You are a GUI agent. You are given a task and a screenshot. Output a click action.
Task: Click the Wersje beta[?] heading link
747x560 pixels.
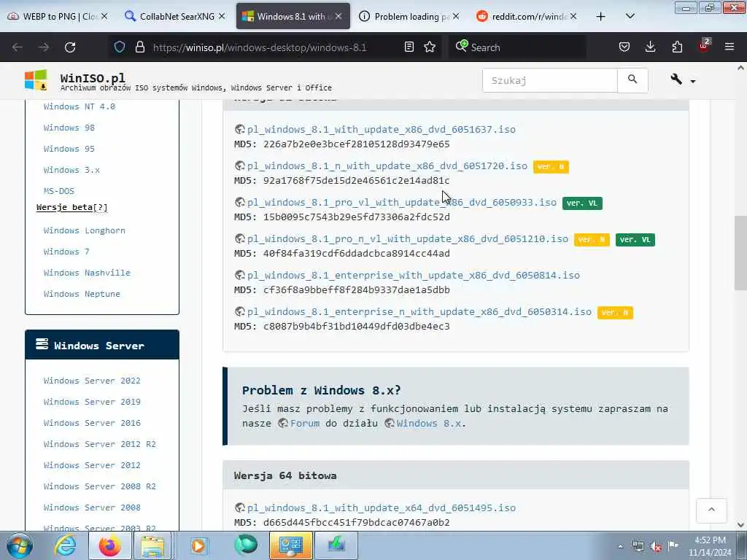[x=72, y=207]
